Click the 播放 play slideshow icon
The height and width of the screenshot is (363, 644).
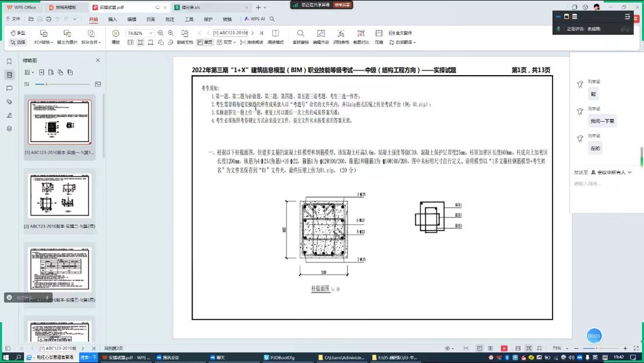116,34
